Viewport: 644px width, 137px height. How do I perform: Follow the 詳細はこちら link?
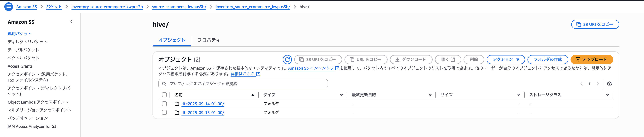point(243,74)
